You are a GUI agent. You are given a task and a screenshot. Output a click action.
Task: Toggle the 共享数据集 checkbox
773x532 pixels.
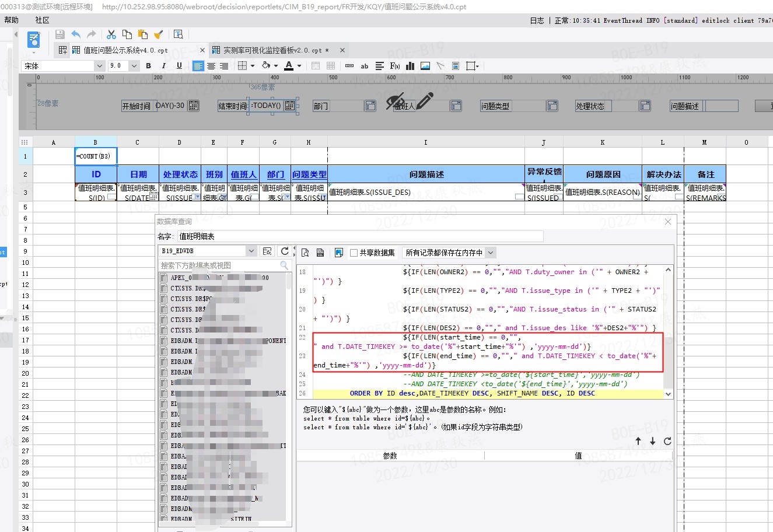pyautogui.click(x=354, y=253)
